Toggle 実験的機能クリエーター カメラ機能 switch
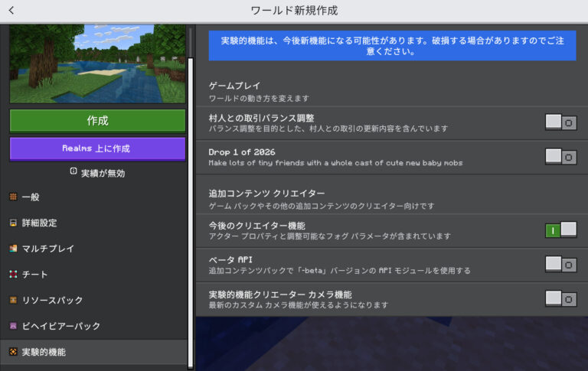 [560, 298]
